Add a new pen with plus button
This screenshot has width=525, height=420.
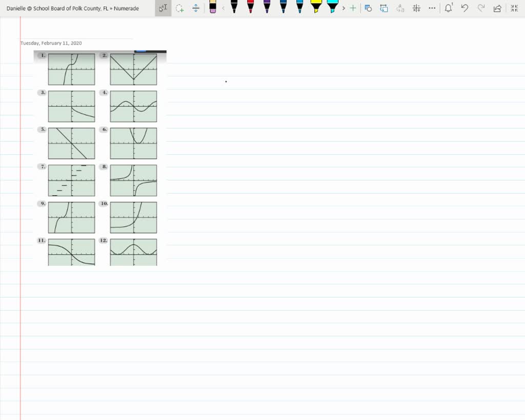pyautogui.click(x=353, y=8)
